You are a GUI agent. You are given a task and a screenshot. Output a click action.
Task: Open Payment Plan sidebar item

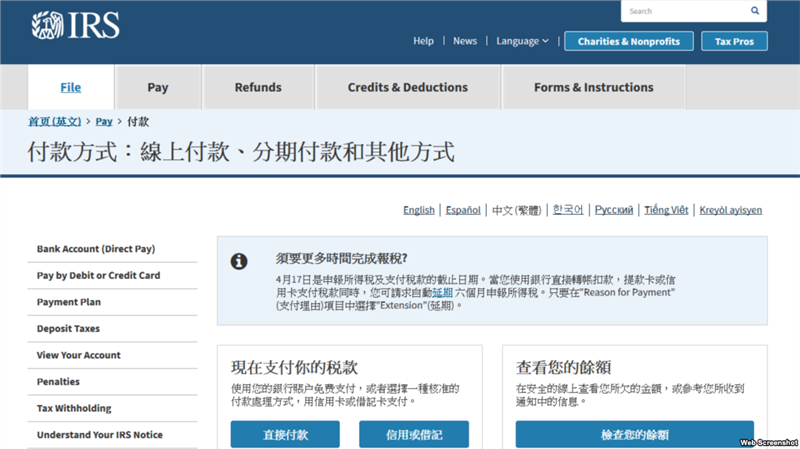pyautogui.click(x=69, y=302)
